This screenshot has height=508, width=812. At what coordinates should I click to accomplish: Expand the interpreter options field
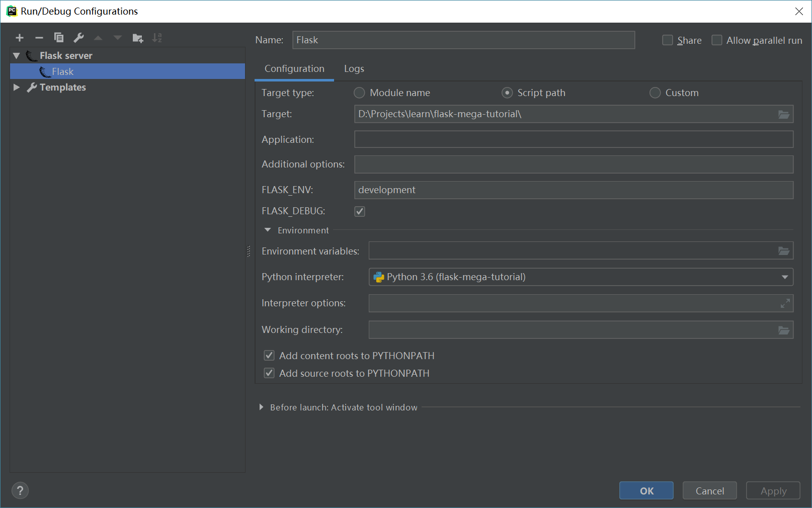click(x=785, y=303)
